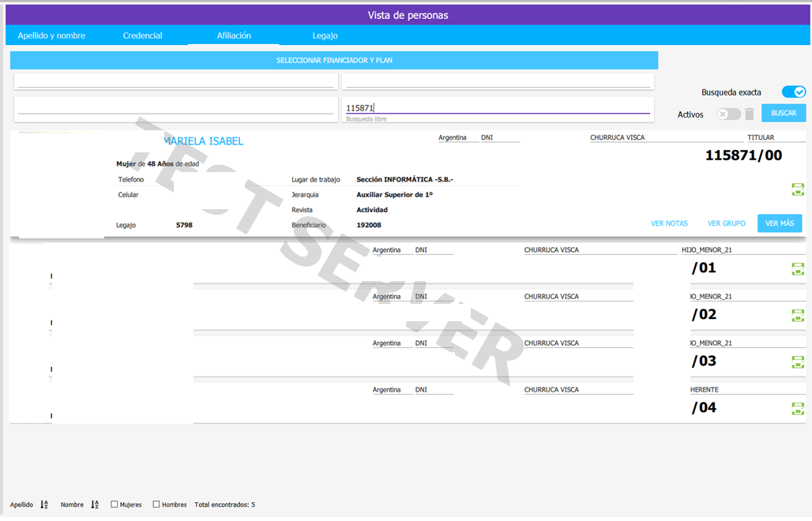Select dependent row /02
Image resolution: width=812 pixels, height=521 pixels.
coord(408,310)
